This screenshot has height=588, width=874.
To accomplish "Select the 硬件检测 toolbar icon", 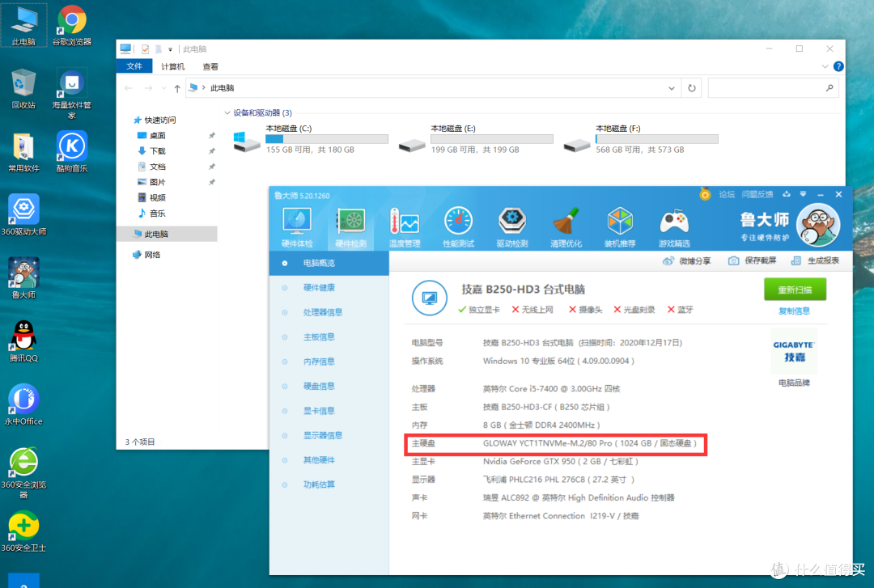I will point(350,226).
